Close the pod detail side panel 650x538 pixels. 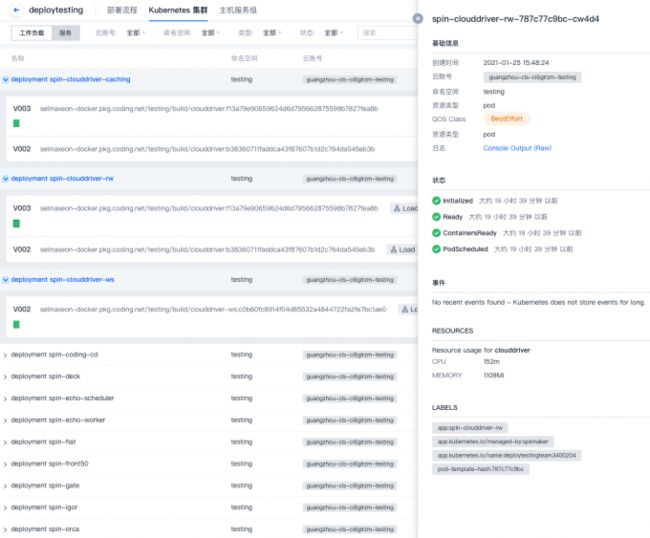click(x=418, y=18)
